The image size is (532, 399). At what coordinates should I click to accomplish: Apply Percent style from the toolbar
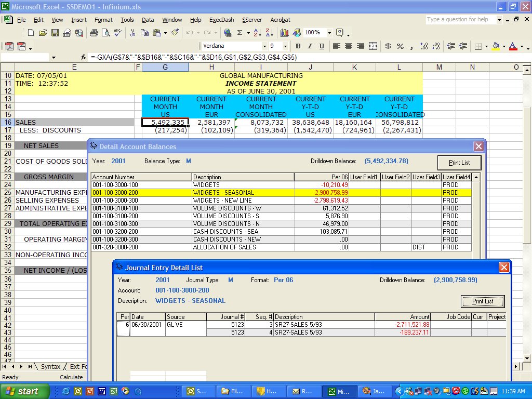401,46
